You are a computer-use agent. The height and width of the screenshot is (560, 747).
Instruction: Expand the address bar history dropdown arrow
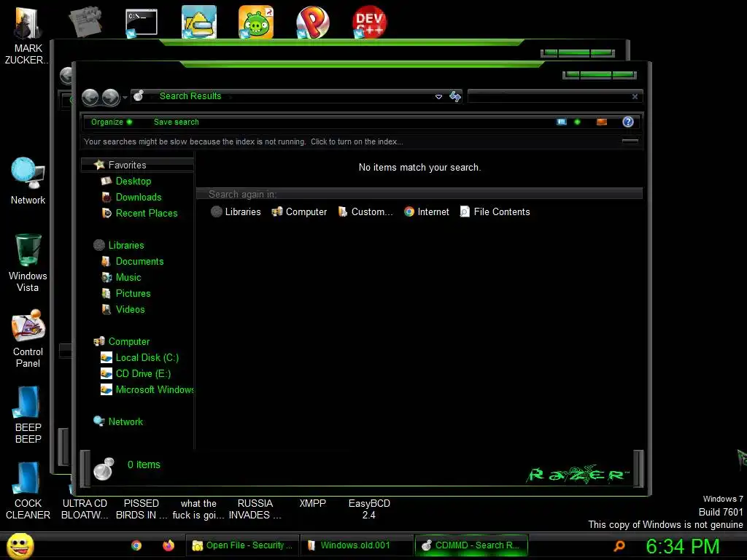point(438,97)
